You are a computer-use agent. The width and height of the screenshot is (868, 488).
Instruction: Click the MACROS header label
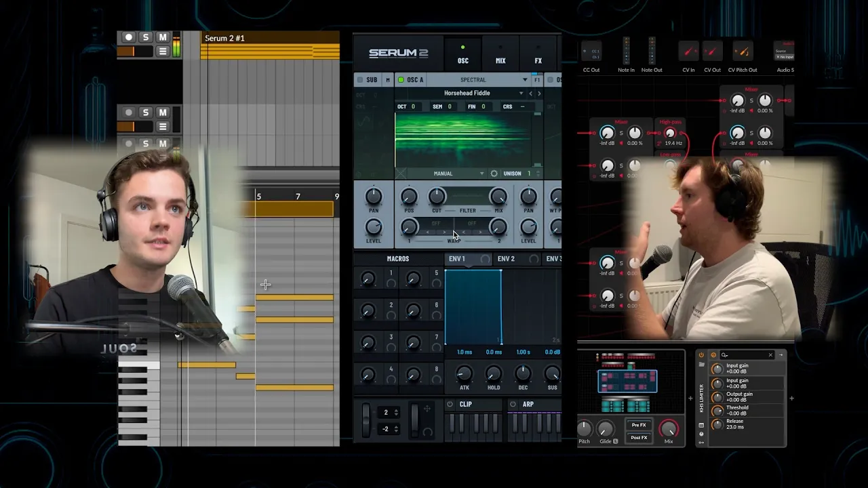398,259
